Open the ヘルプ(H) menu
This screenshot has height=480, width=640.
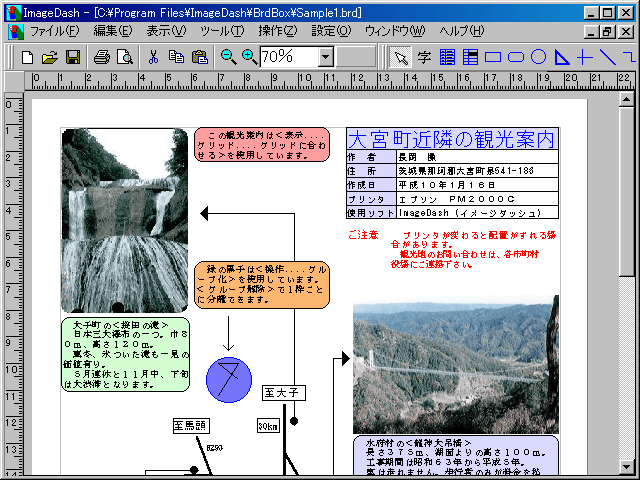(x=462, y=31)
